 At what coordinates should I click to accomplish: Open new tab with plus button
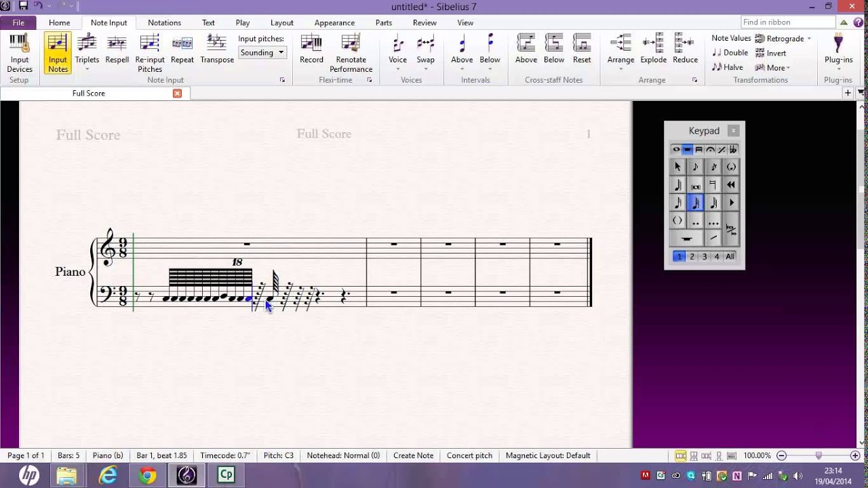(848, 94)
